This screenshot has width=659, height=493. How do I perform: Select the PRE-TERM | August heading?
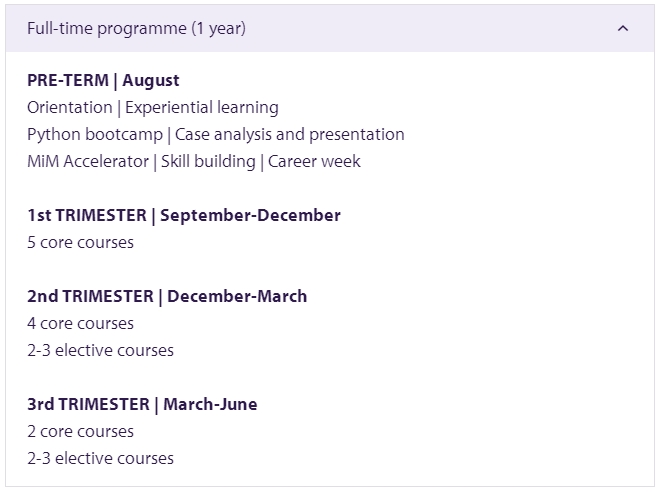pos(103,81)
